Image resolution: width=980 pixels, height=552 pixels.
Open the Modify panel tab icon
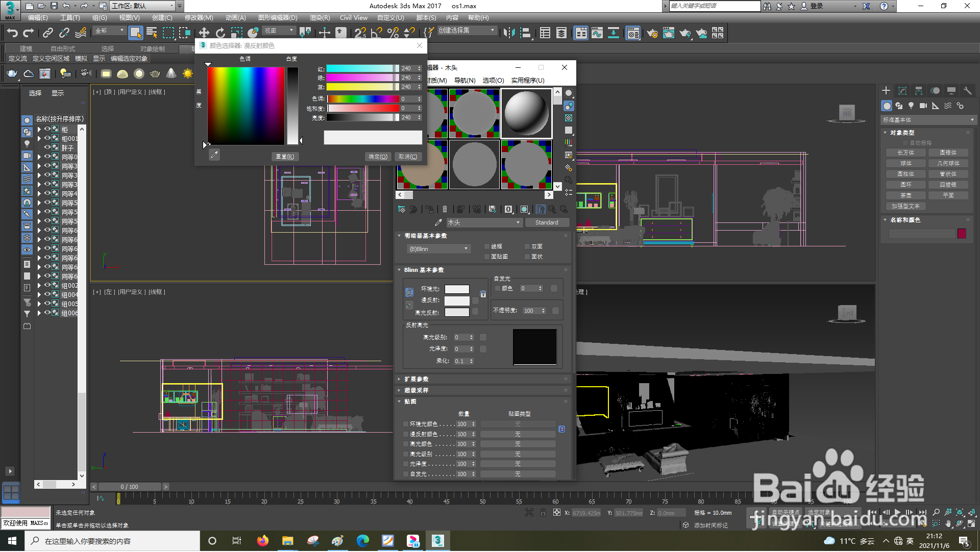click(902, 91)
